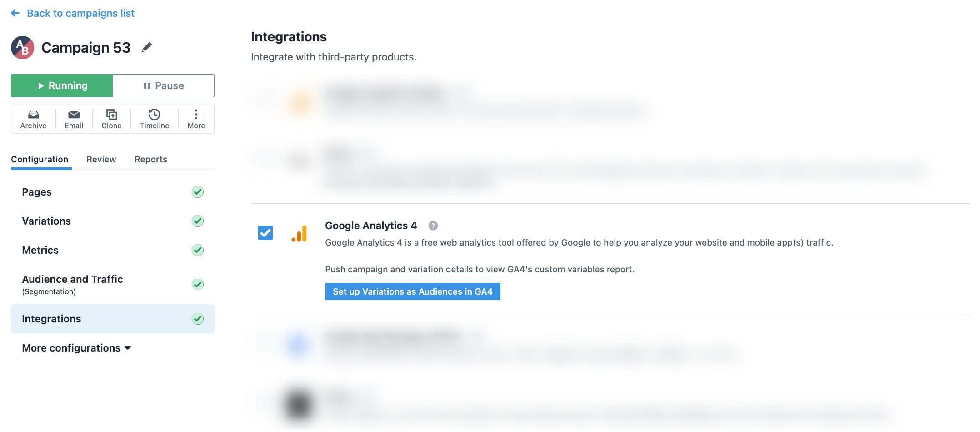Expand More configurations

point(76,348)
